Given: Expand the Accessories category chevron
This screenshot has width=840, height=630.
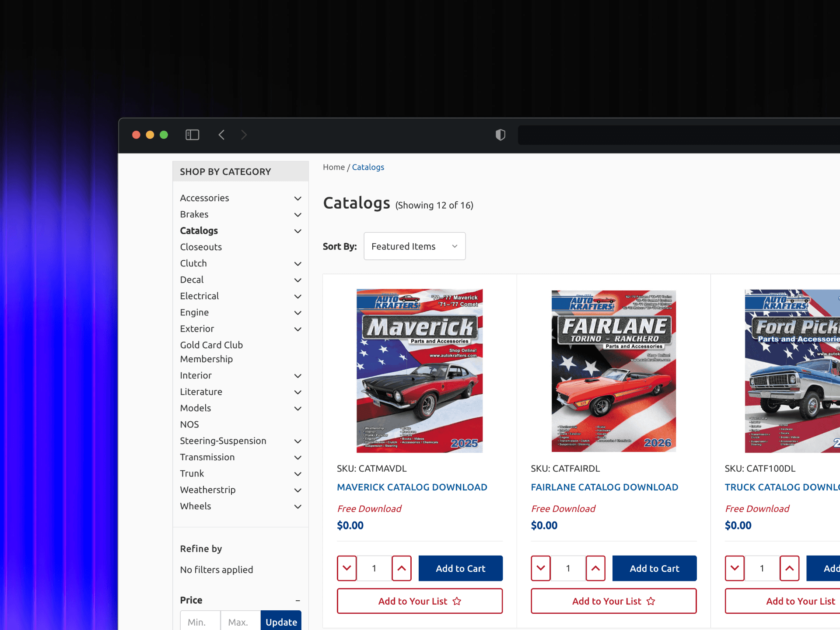Looking at the screenshot, I should pos(297,198).
